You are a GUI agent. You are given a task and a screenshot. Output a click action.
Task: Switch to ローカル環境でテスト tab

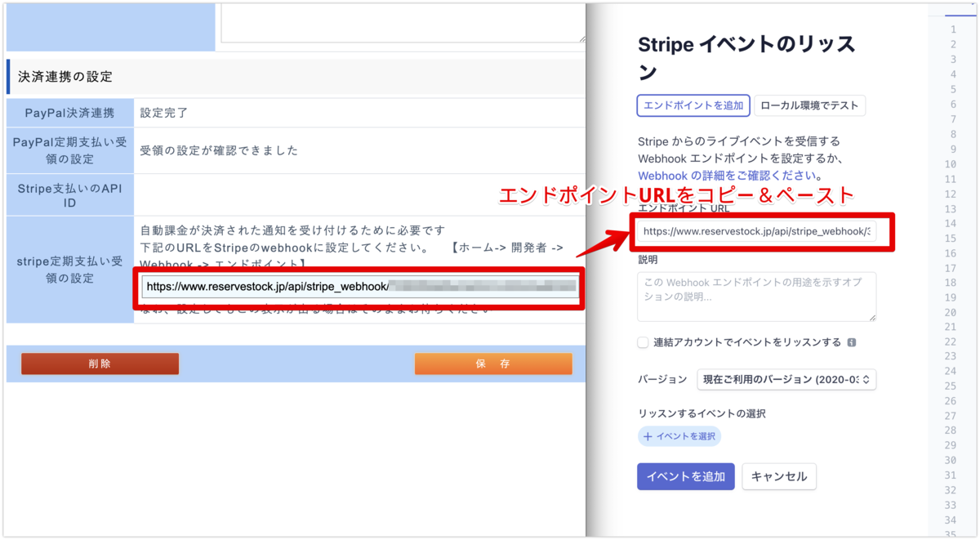(x=809, y=105)
